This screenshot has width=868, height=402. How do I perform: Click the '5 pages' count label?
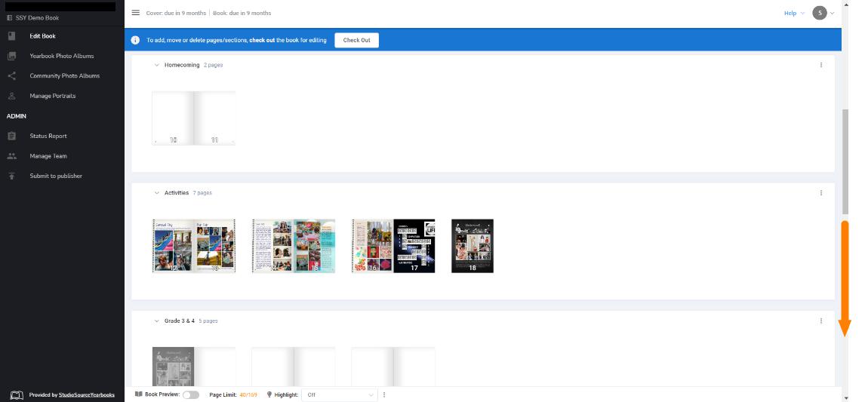208,321
